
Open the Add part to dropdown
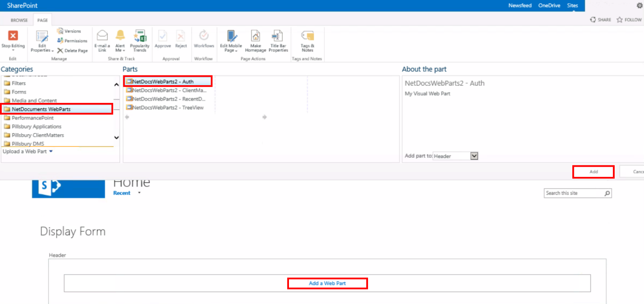pos(456,156)
